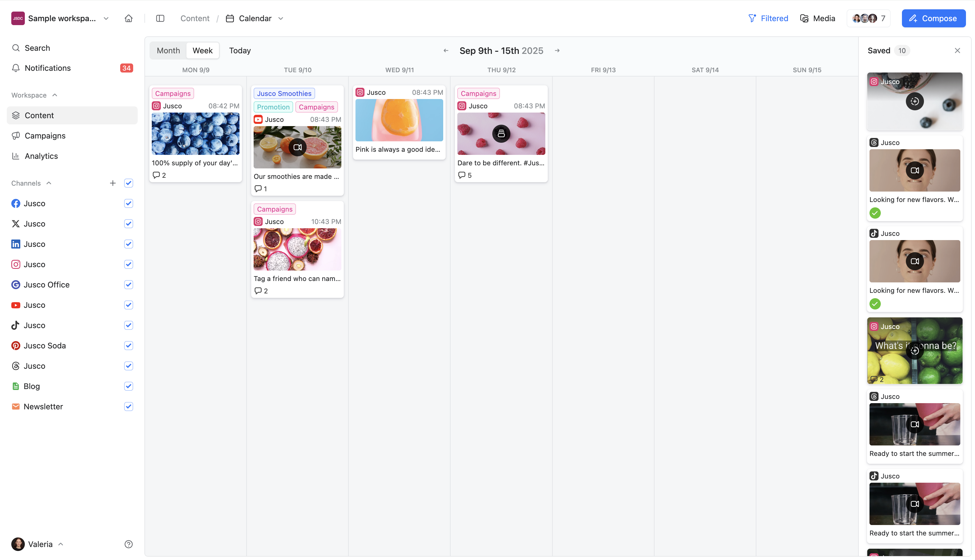Open Notifications with bell icon
Image resolution: width=975 pixels, height=560 pixels.
(x=16, y=68)
